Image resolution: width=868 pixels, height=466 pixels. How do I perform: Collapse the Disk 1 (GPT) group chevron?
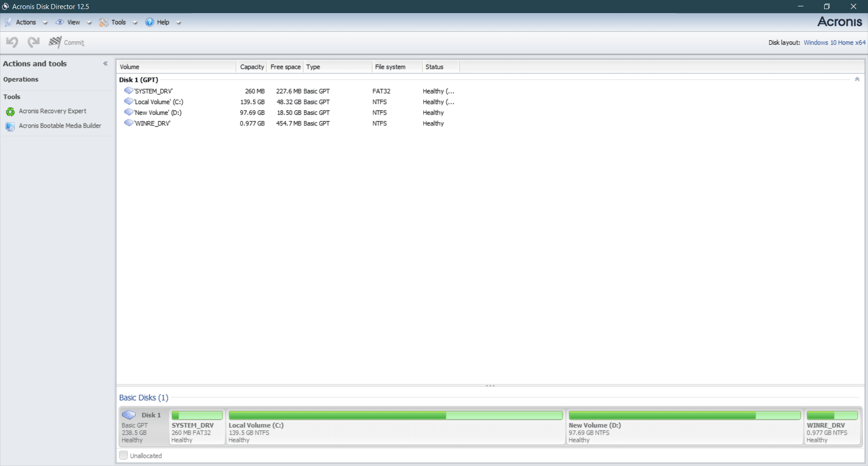857,79
